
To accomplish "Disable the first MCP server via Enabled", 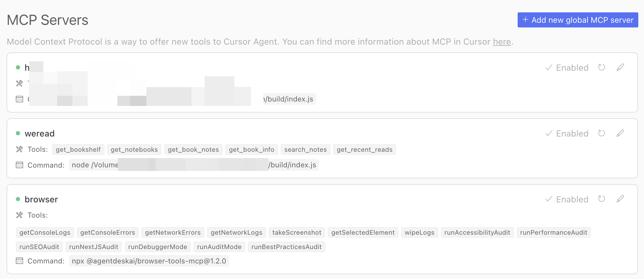I will [x=567, y=68].
